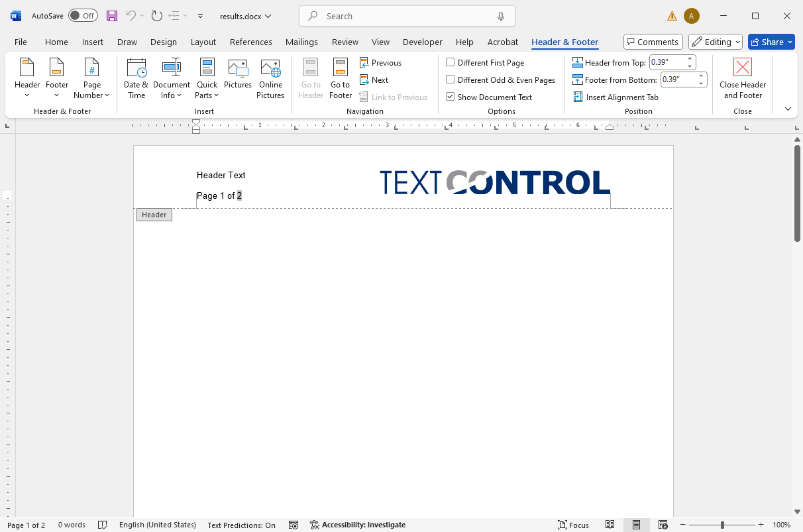Click Text Predictions: On
Viewport: 803px width, 532px height.
point(241,525)
